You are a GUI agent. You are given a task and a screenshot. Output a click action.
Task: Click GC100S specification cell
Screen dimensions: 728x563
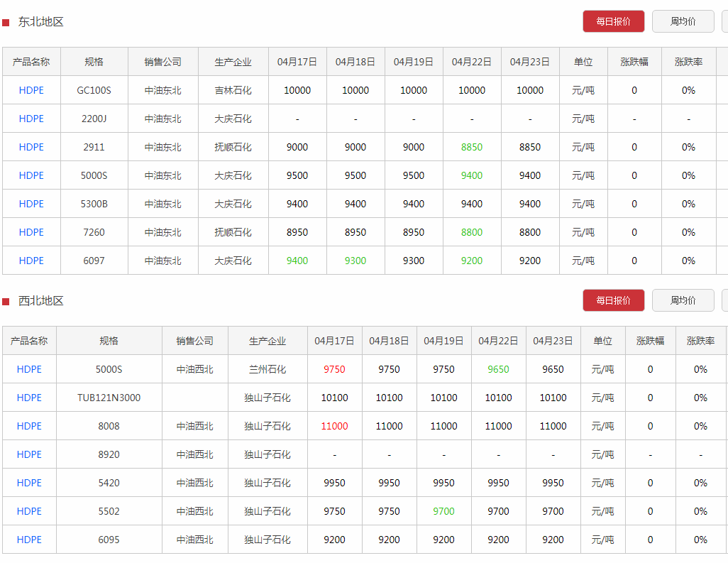point(94,90)
